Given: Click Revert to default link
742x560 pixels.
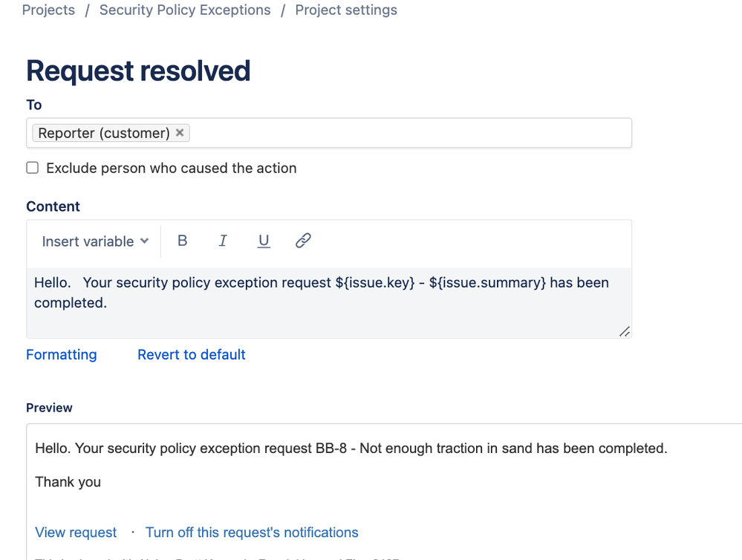Looking at the screenshot, I should point(192,354).
